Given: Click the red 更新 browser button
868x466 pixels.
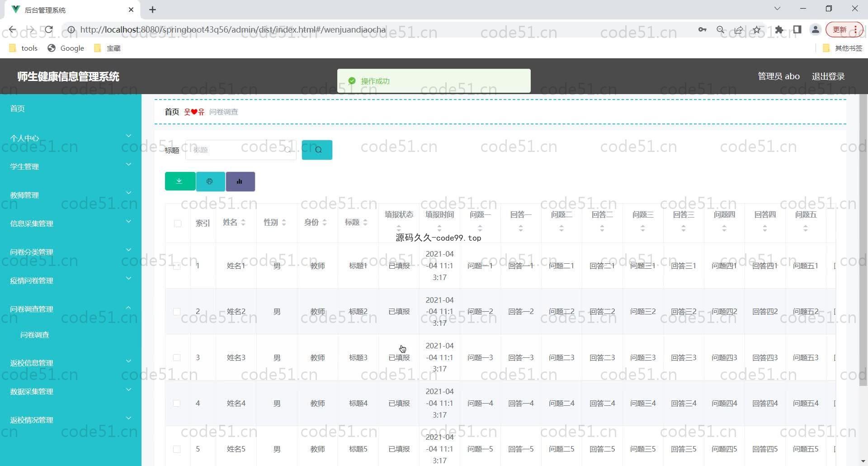Looking at the screenshot, I should coord(844,30).
